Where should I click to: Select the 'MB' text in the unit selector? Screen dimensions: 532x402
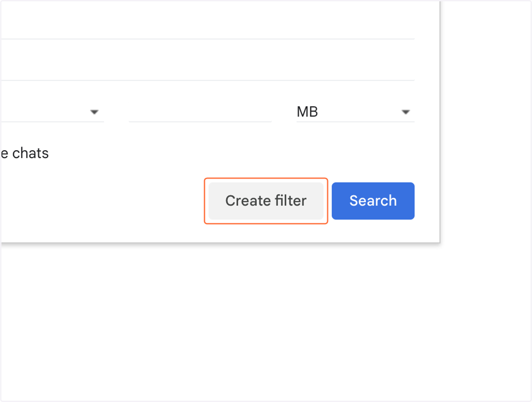tap(307, 112)
